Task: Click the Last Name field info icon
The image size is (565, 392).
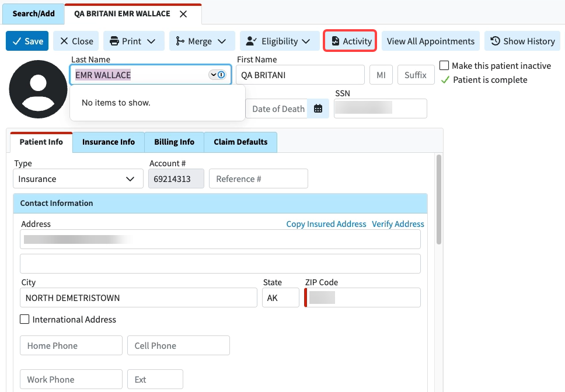Action: coord(221,75)
